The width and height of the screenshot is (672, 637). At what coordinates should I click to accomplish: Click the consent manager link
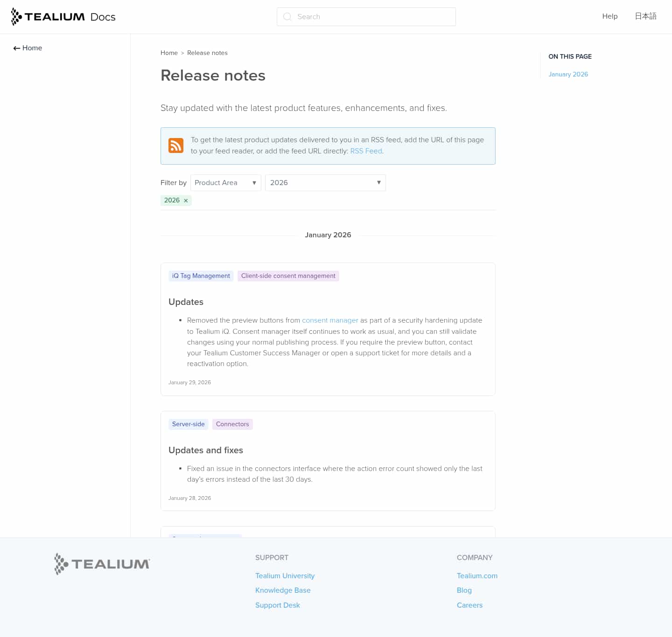click(330, 320)
